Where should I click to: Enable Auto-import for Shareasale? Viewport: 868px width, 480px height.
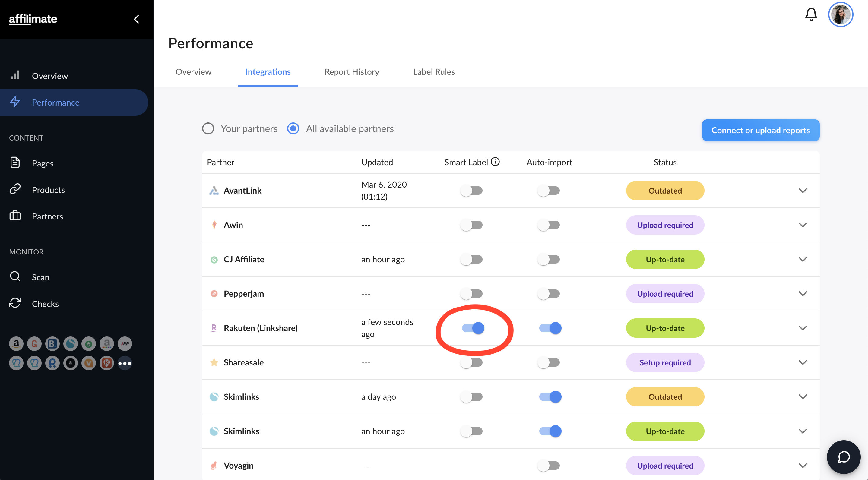[x=549, y=362]
